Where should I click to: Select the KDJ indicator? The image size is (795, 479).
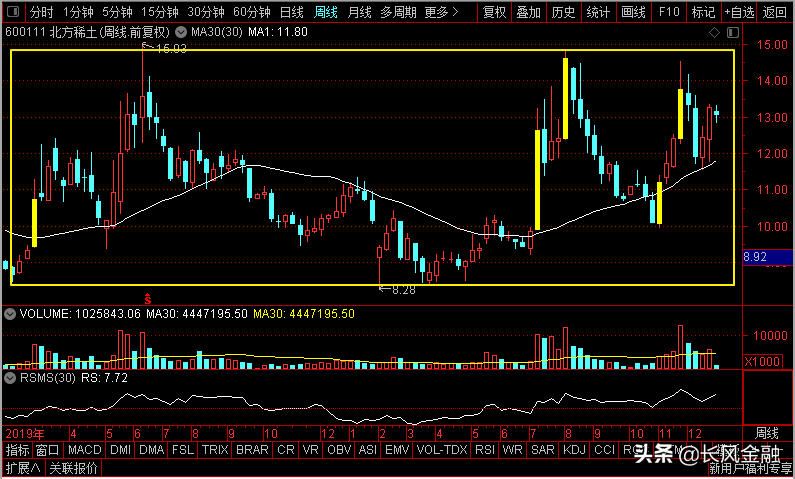click(574, 450)
